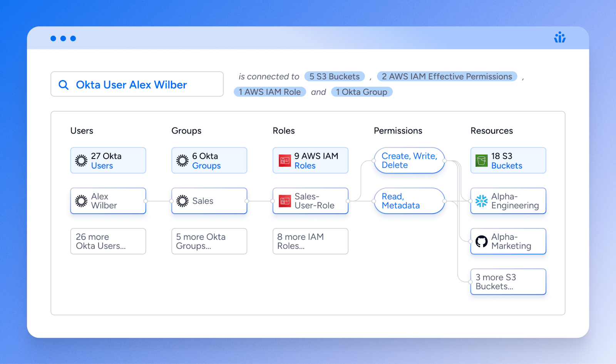616x364 pixels.
Task: Click the search magnifier icon
Action: pos(64,85)
